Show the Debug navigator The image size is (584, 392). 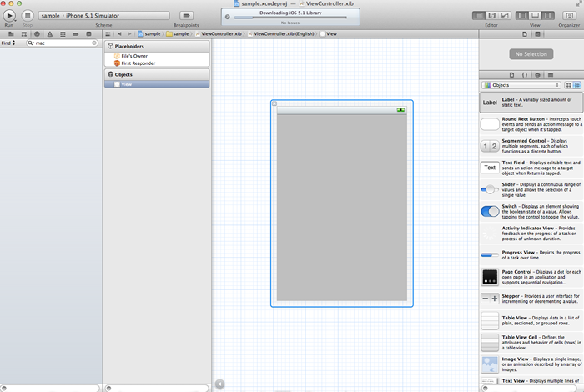(63, 34)
